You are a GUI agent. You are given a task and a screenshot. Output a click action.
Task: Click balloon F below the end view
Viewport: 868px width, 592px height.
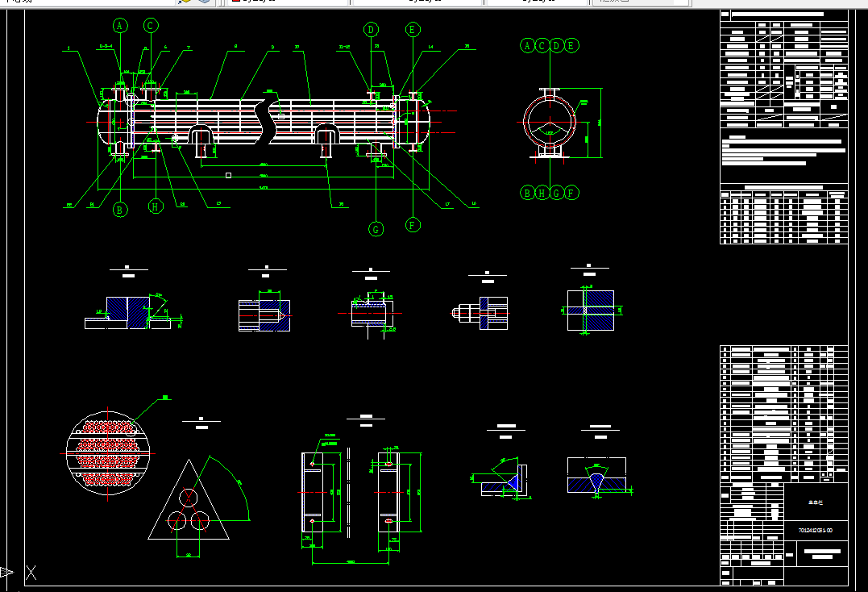[571, 193]
